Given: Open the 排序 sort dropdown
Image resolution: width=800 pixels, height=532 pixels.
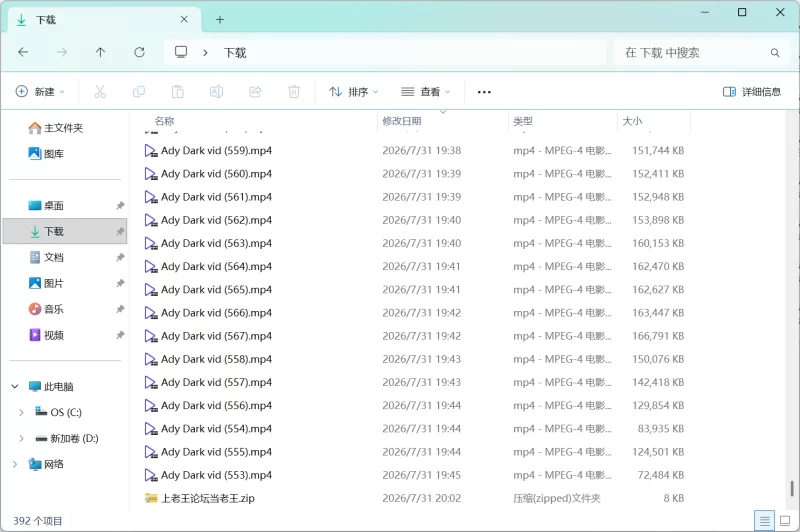Looking at the screenshot, I should [354, 92].
